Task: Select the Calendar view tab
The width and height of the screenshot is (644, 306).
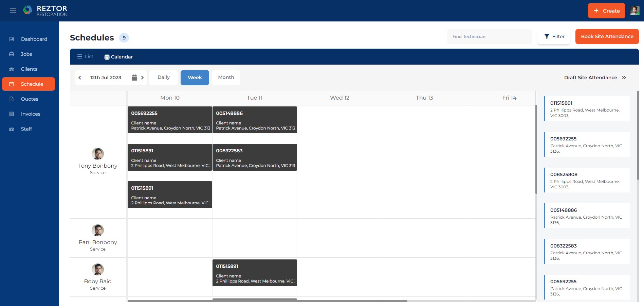Action: 118,57
